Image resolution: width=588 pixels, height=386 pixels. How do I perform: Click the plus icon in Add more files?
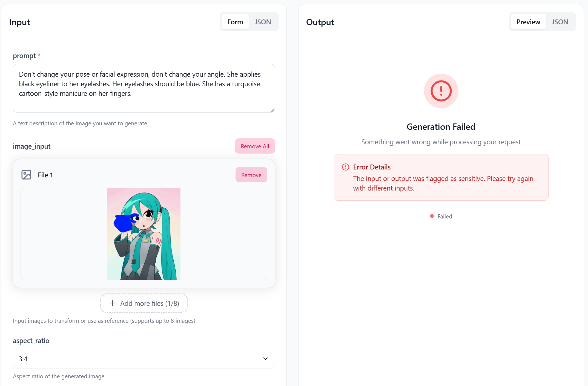(113, 303)
